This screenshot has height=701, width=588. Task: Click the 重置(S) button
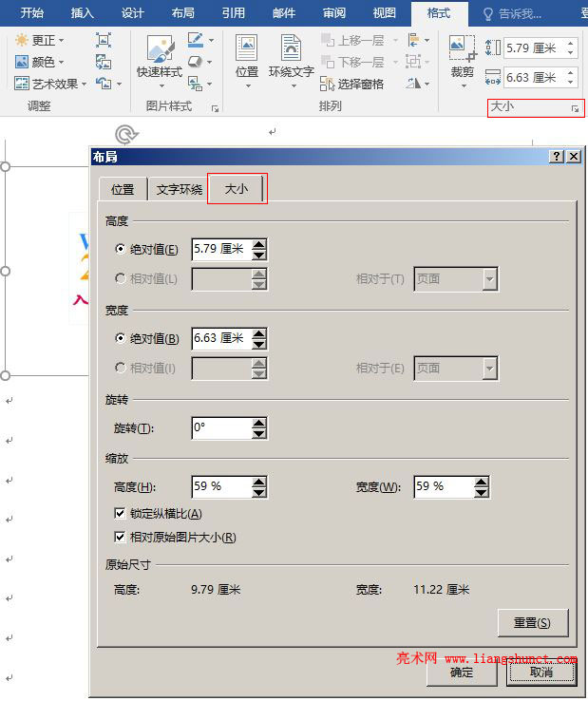tap(533, 623)
